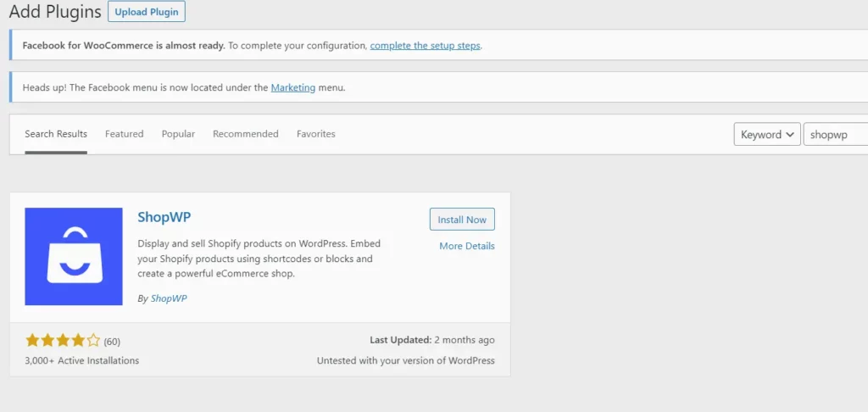
Task: Install the ShopWP plugin now
Action: [x=462, y=220]
